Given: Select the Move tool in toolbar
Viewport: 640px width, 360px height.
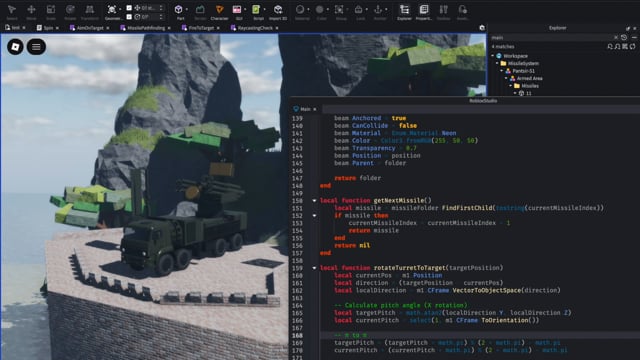Looking at the screenshot, I should [x=31, y=11].
